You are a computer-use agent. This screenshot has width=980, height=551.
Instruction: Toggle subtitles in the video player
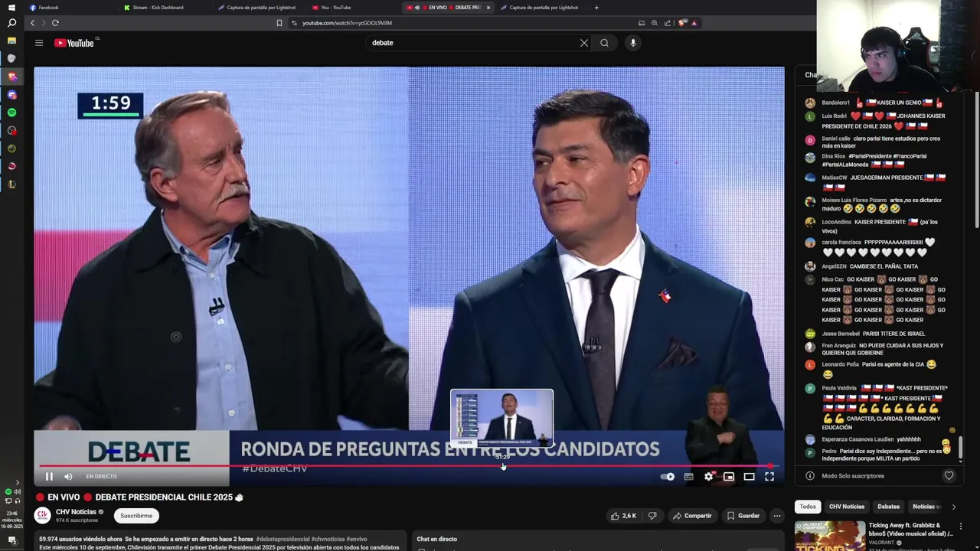point(688,476)
